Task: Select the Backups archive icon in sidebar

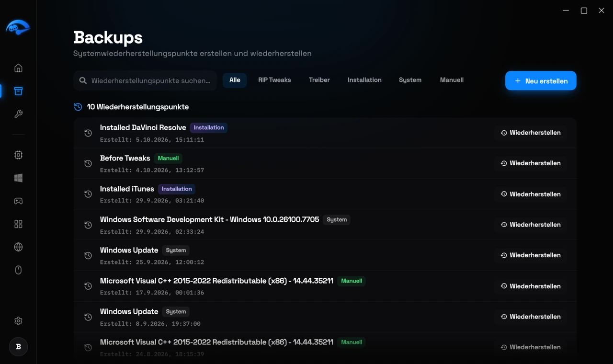Action: tap(18, 91)
